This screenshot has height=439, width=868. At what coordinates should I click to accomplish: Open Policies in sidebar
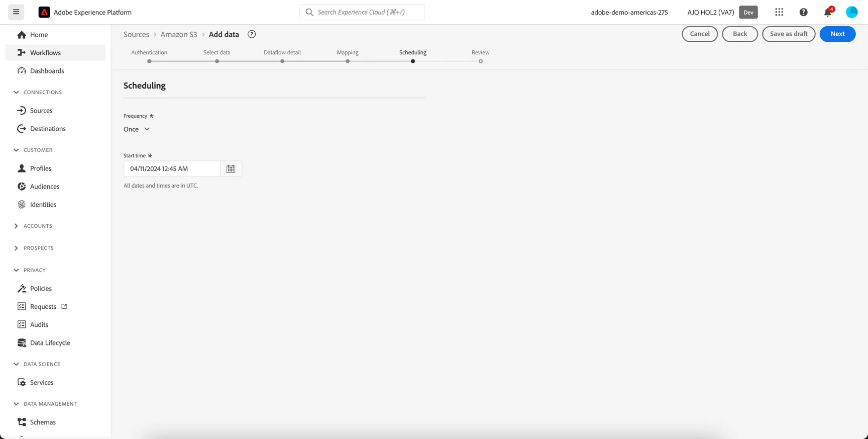55,289
